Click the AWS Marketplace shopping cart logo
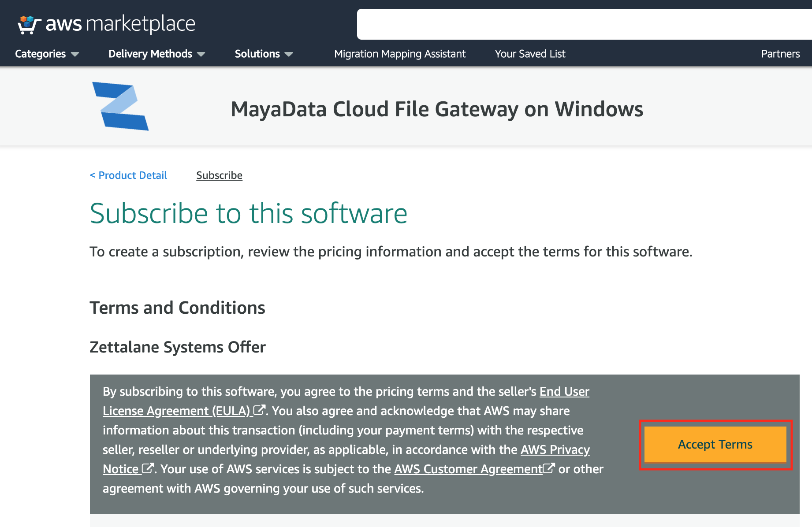This screenshot has width=812, height=527. click(29, 25)
